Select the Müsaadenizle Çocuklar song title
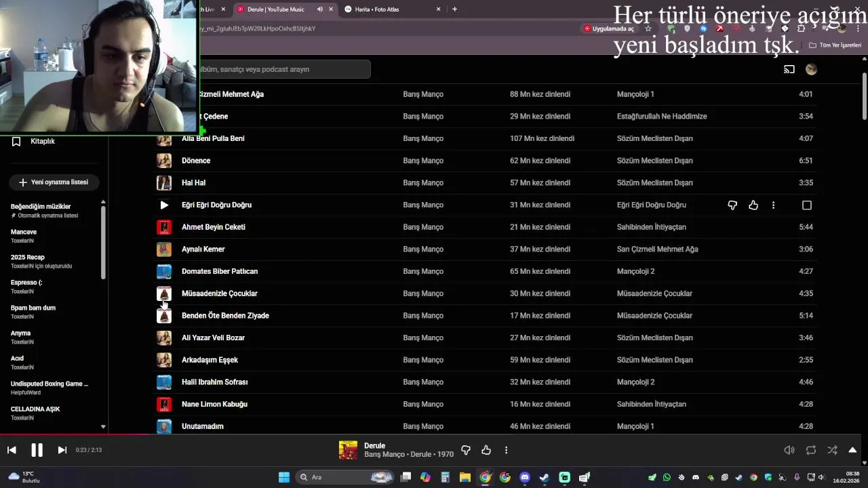The width and height of the screenshot is (868, 488). pos(220,293)
